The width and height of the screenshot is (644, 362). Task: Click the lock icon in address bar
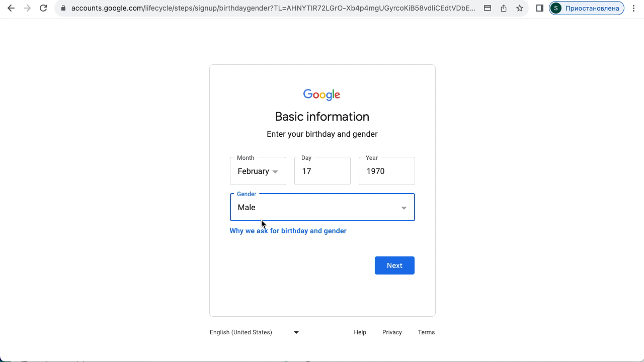click(x=63, y=8)
